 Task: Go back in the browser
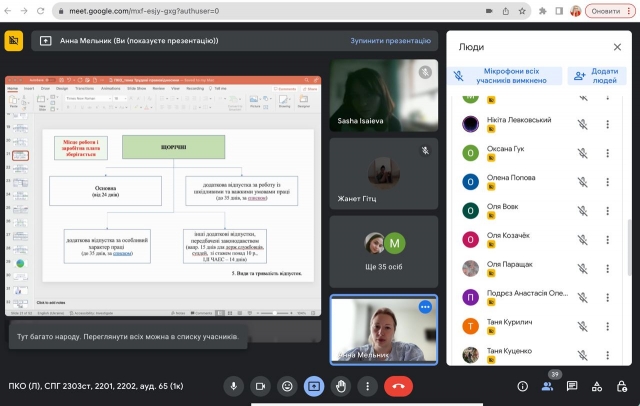click(8, 11)
